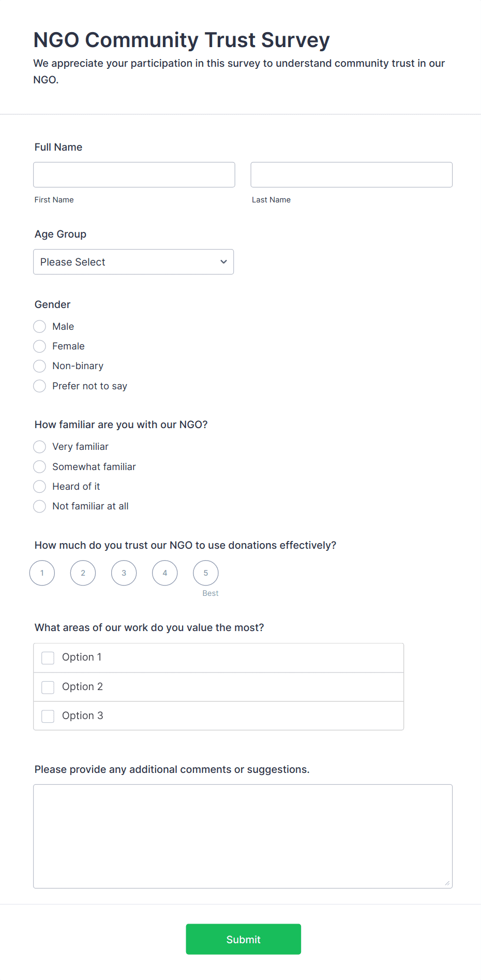Select Prefer not to say
481x980 pixels.
coord(40,386)
